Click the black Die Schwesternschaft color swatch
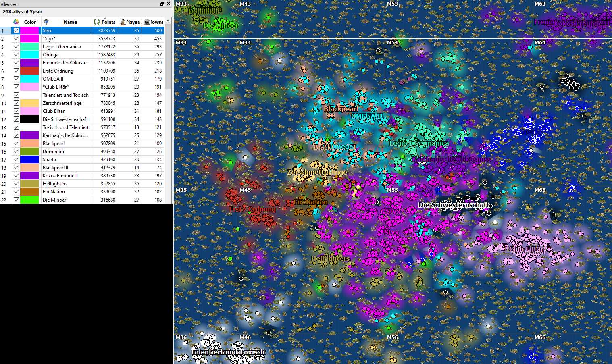612x364 pixels. click(29, 119)
